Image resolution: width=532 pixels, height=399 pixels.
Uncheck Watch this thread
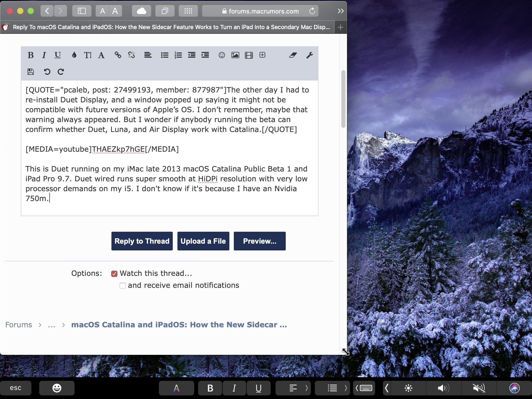114,274
